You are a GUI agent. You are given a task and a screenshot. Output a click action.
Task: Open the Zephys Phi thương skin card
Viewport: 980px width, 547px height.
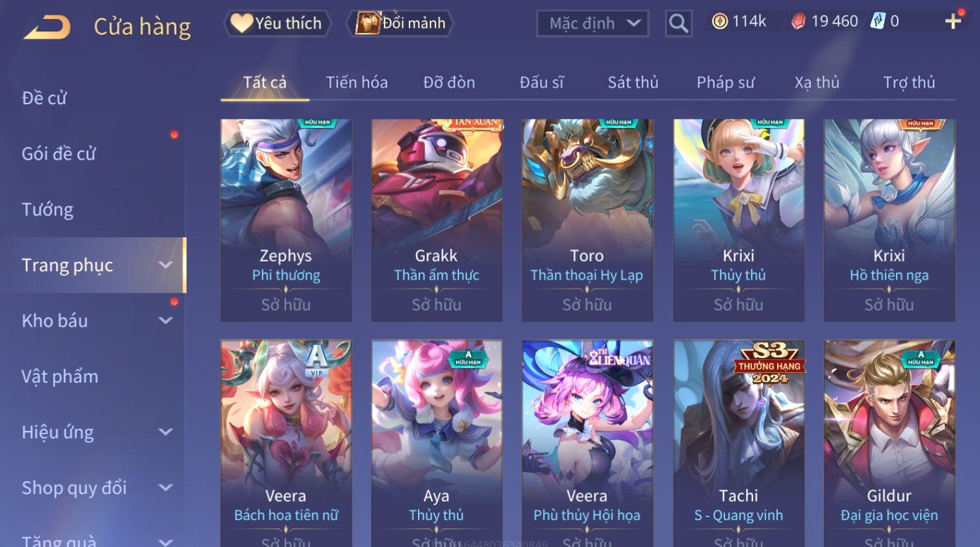(286, 220)
